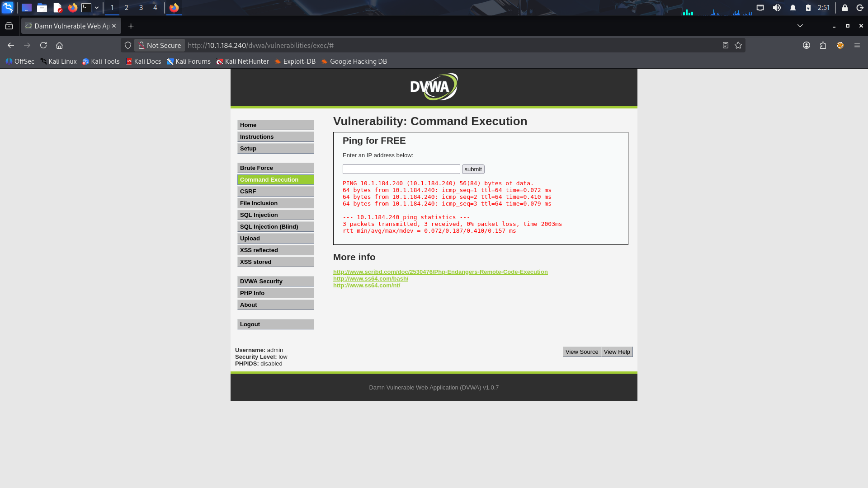Click the DVWA logo in header
The width and height of the screenshot is (868, 488).
click(x=434, y=87)
